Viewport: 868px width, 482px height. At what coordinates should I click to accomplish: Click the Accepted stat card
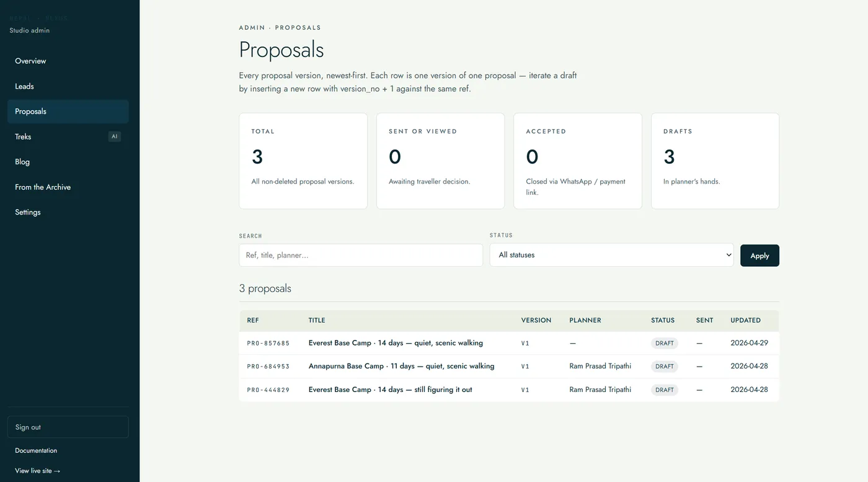578,161
